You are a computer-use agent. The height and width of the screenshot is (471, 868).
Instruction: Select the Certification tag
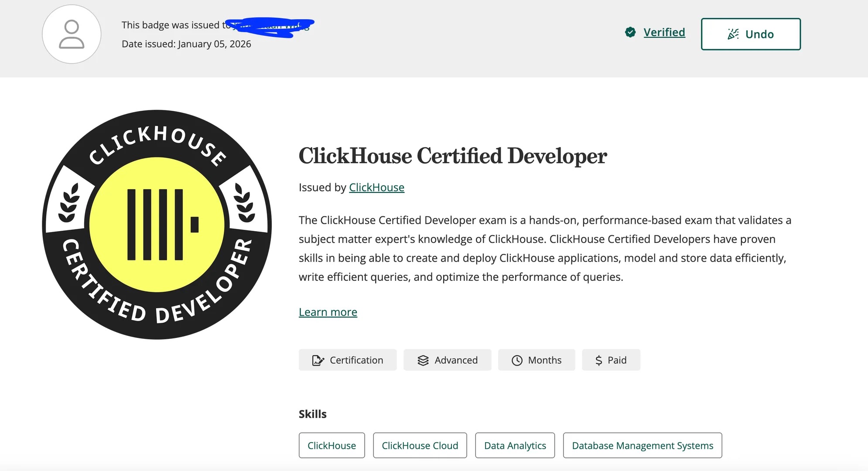coord(347,360)
